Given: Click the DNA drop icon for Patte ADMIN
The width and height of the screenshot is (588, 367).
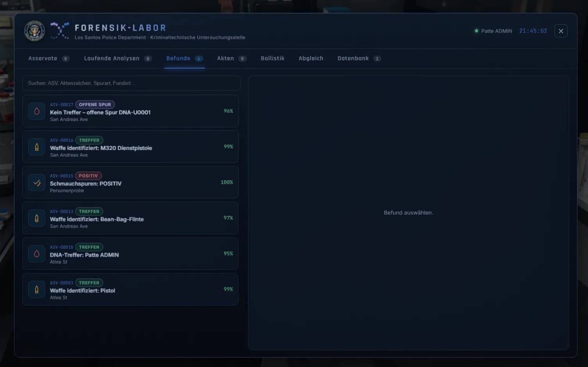Looking at the screenshot, I should [37, 254].
